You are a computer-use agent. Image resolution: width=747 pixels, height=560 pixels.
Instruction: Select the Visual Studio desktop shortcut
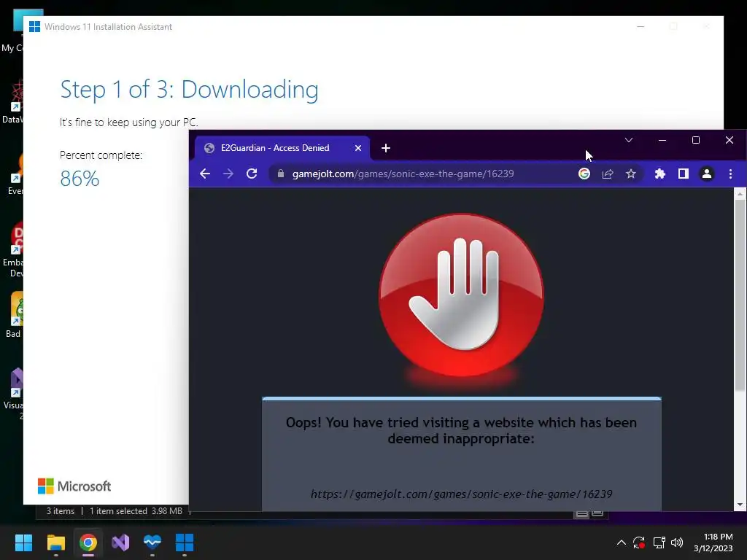(x=15, y=393)
